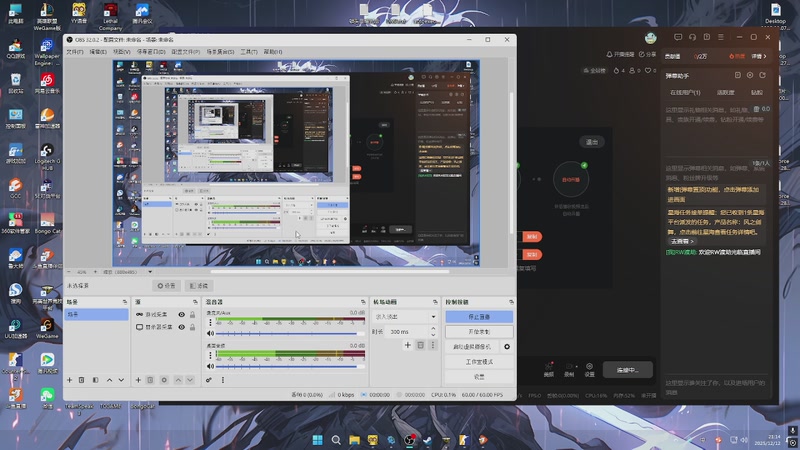
Task: Open 帮助(H) menu in OBS
Action: [x=273, y=52]
